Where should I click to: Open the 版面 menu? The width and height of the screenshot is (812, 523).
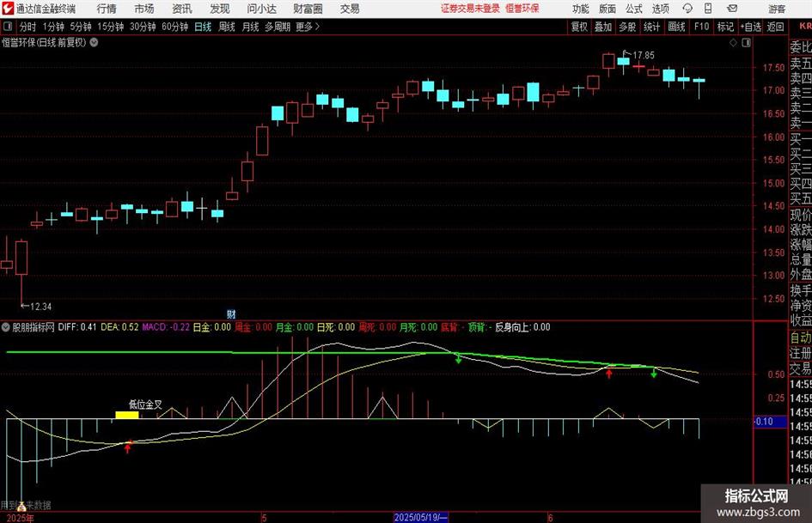click(607, 9)
